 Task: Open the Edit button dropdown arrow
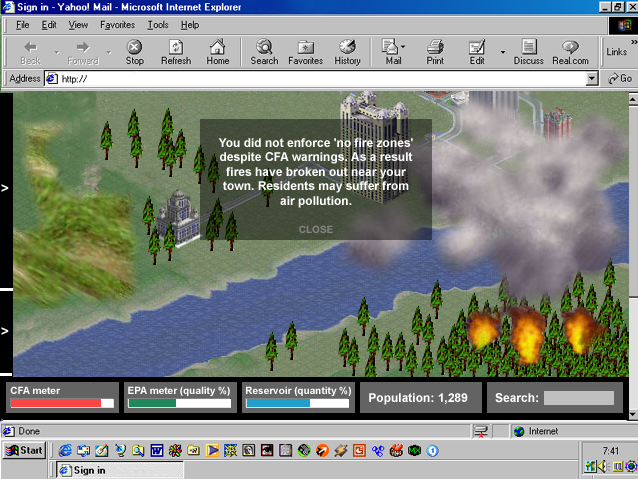point(503,52)
